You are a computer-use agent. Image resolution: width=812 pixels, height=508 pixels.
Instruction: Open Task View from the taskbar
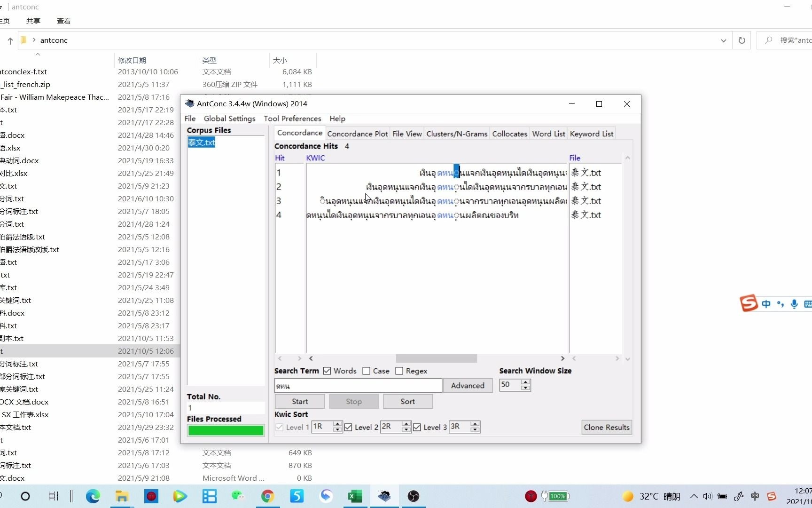[x=54, y=496]
